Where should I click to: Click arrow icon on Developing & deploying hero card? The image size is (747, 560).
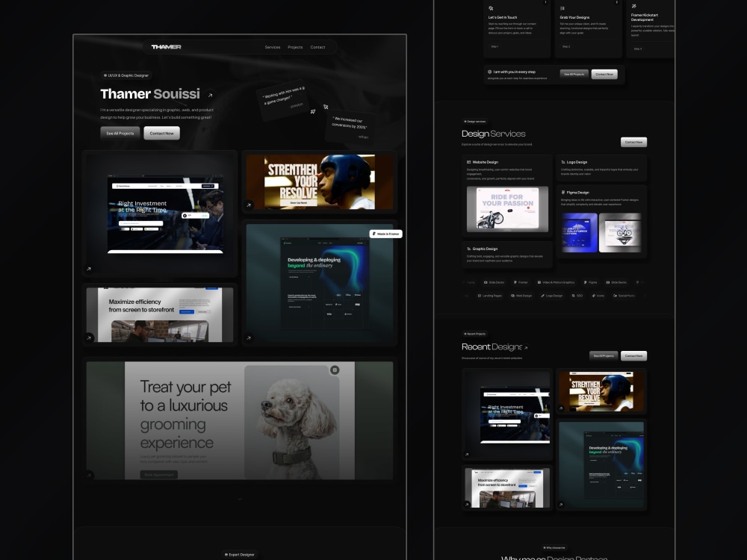(x=249, y=338)
